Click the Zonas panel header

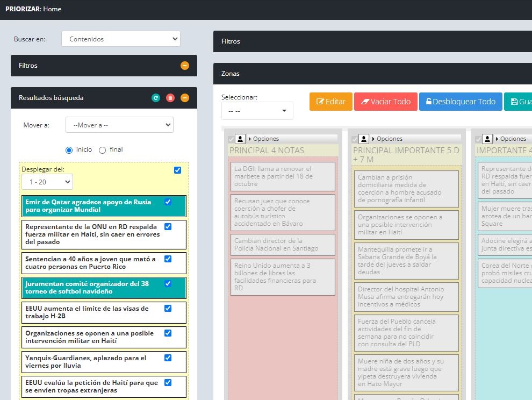230,73
